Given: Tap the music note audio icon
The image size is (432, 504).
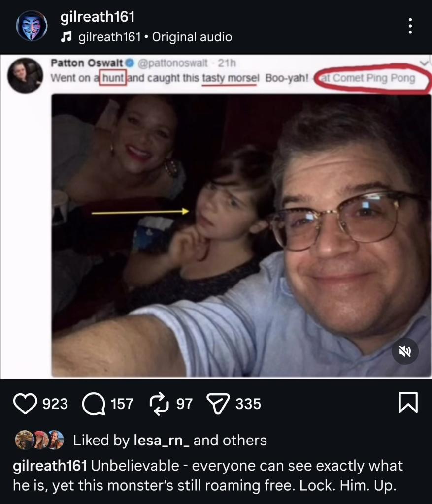Looking at the screenshot, I should [66, 37].
